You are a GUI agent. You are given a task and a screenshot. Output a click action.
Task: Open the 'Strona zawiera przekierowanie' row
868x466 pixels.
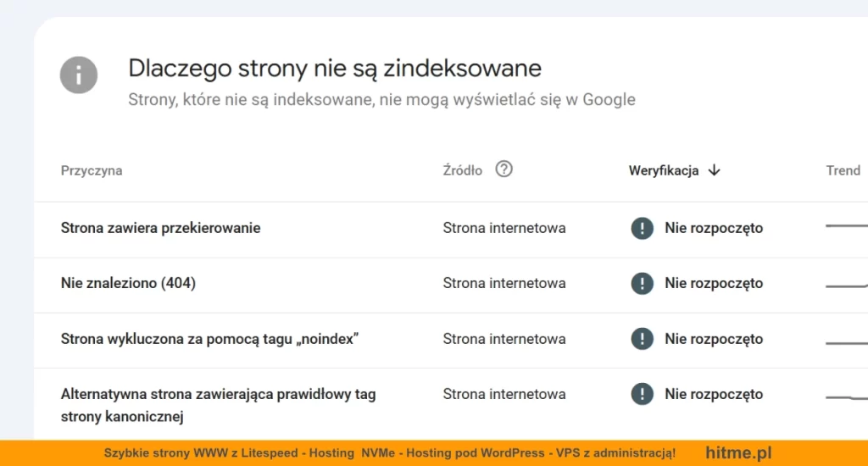(451, 229)
